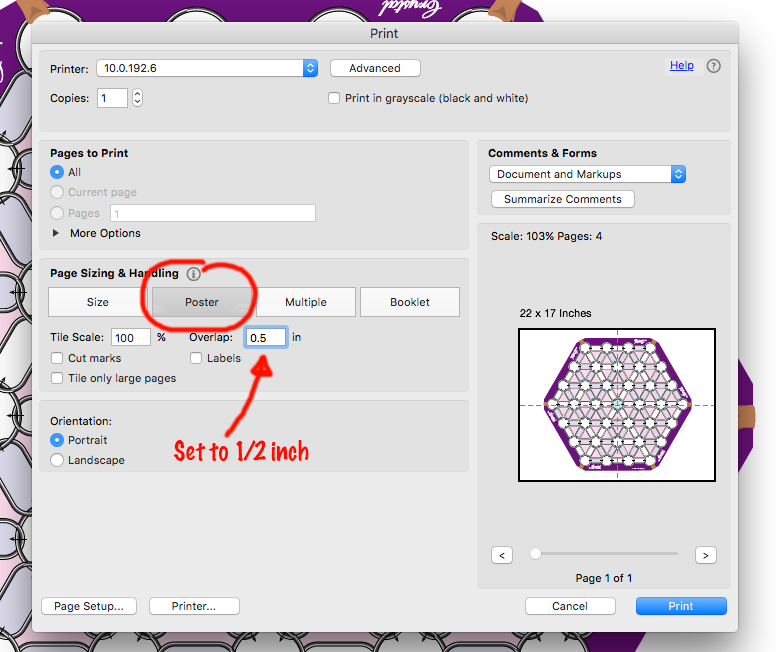Go to previous preview page arrow
Screen dimensions: 776x652
502,554
